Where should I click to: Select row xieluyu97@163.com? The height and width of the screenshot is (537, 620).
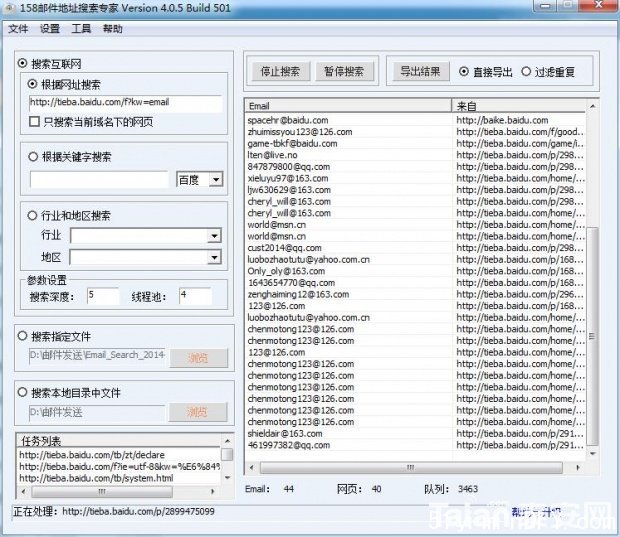[415, 178]
